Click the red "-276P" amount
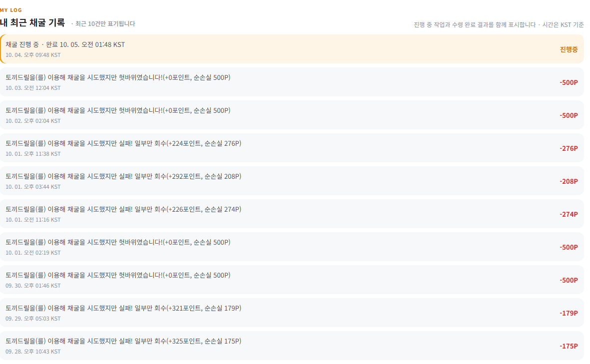 (569, 148)
